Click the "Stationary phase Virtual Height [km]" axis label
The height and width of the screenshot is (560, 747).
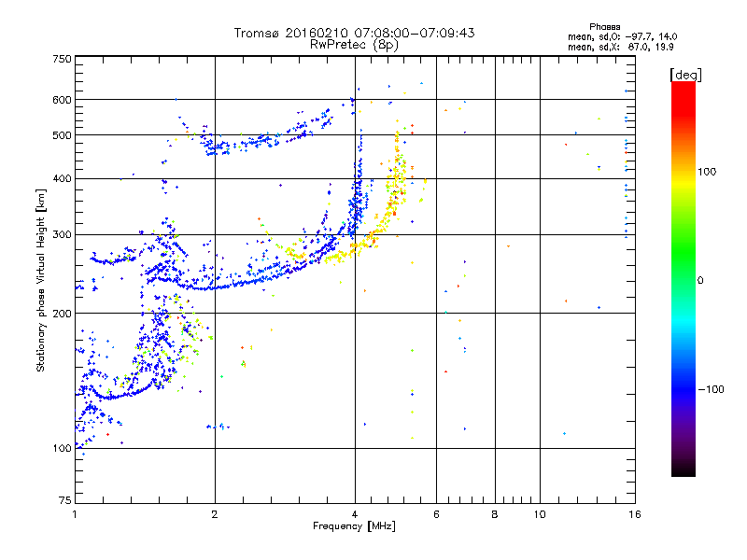tap(41, 280)
